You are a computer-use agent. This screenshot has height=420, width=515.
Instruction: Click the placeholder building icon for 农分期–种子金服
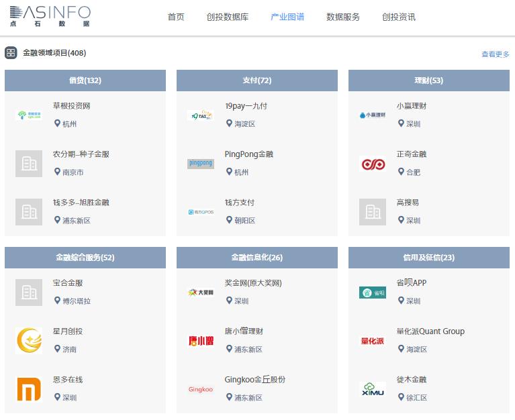(x=29, y=164)
